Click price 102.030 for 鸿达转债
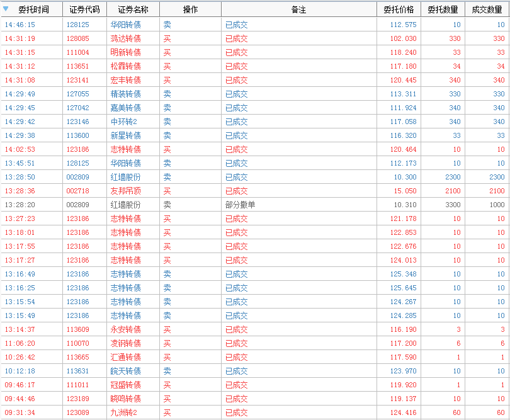 (x=404, y=38)
